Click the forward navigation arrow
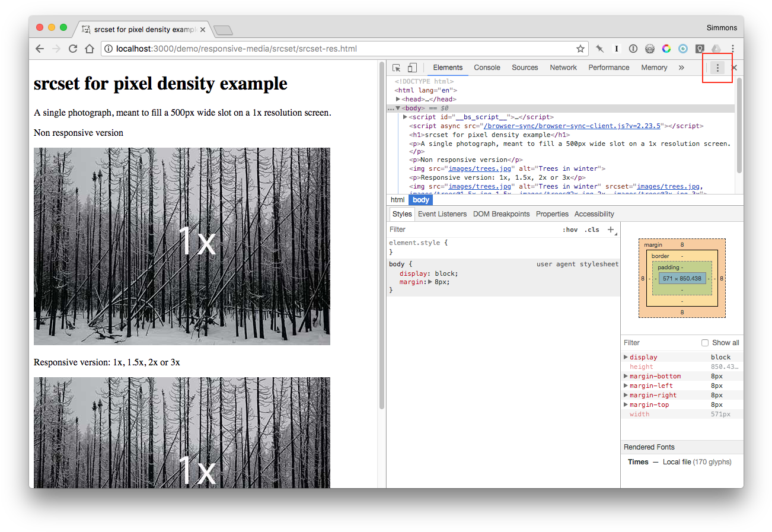The image size is (772, 532). pos(56,49)
